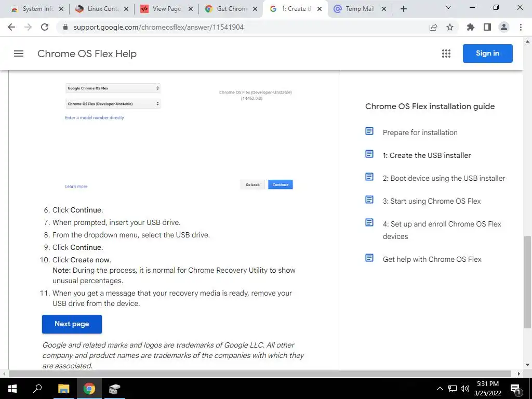Open the notification center icon
Screen dimensions: 532x399
coord(516,389)
